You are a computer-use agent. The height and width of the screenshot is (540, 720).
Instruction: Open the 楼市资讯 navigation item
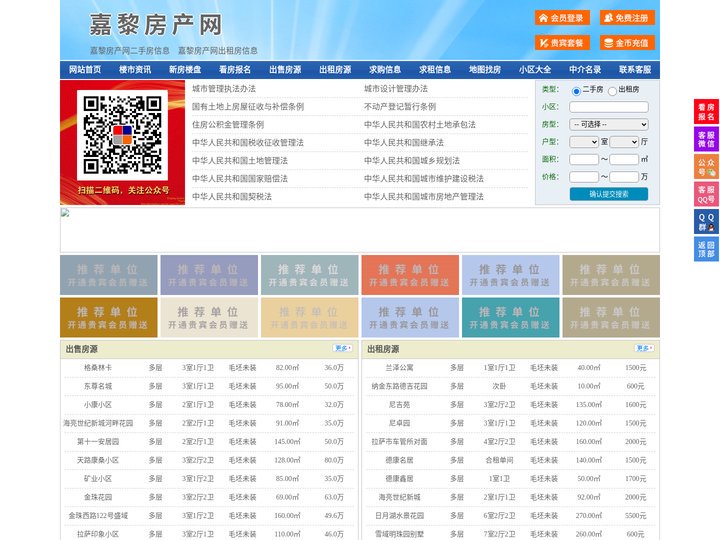tap(135, 70)
